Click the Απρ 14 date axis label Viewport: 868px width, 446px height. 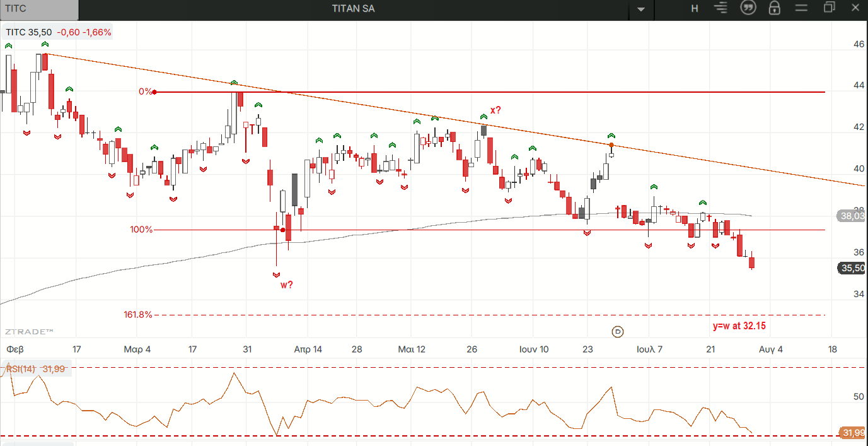coord(308,349)
